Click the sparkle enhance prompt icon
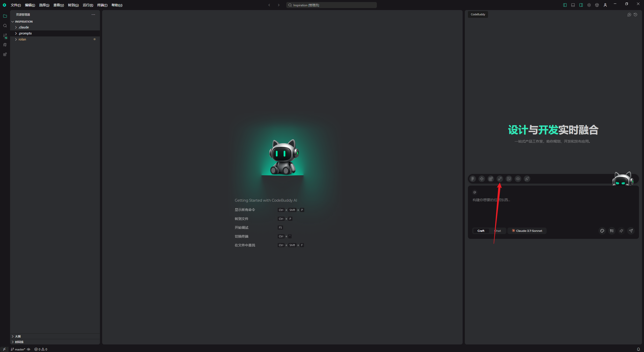 (621, 231)
